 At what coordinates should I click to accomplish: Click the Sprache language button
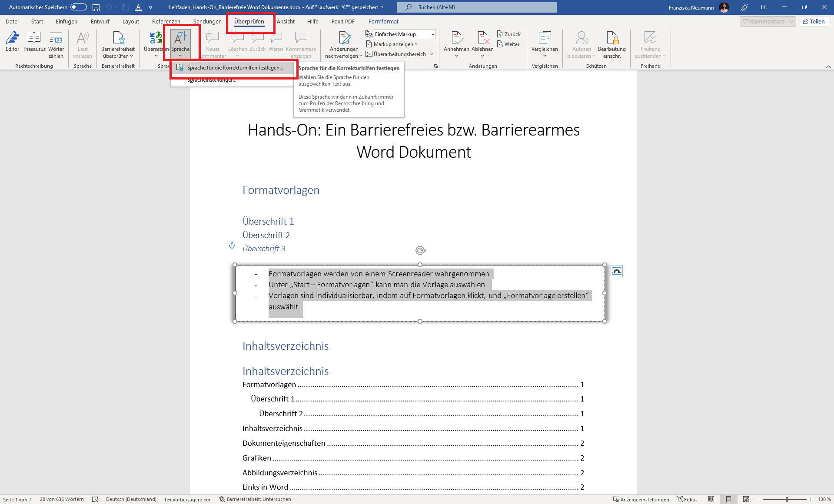180,44
